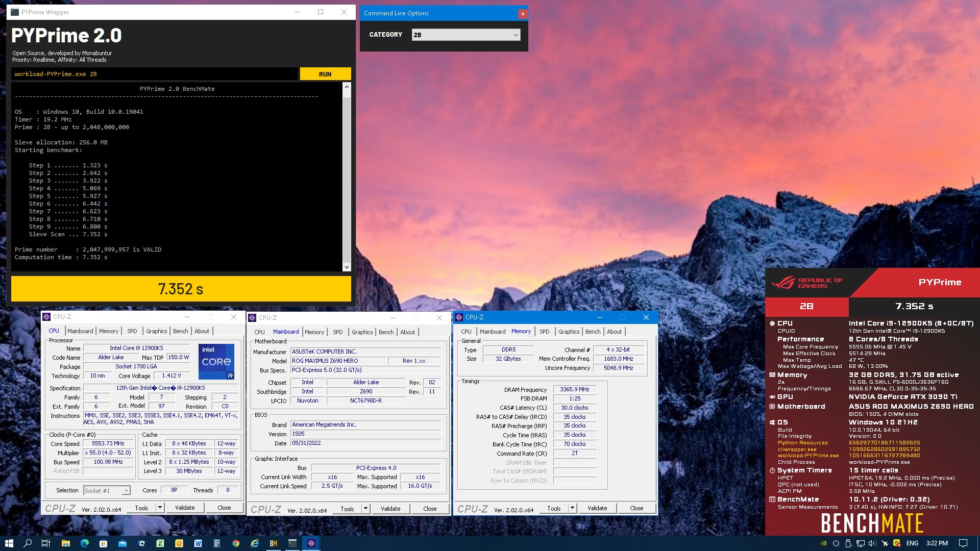Click the Memory CPU-Z window title icon
This screenshot has width=980, height=551.
[x=459, y=317]
